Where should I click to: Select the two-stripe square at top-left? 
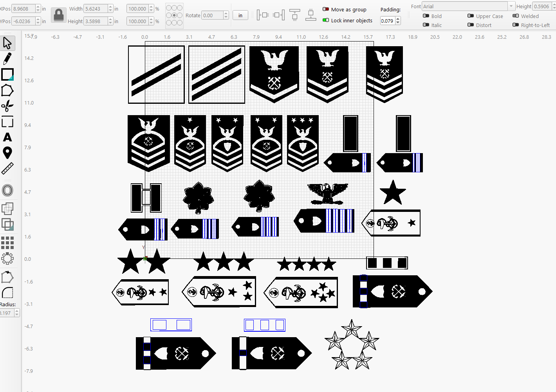tap(156, 74)
